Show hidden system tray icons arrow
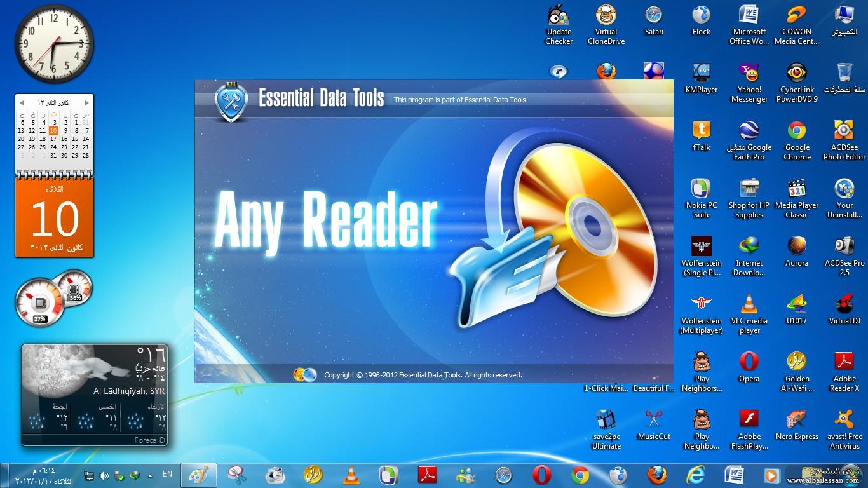868x488 pixels. tap(150, 475)
